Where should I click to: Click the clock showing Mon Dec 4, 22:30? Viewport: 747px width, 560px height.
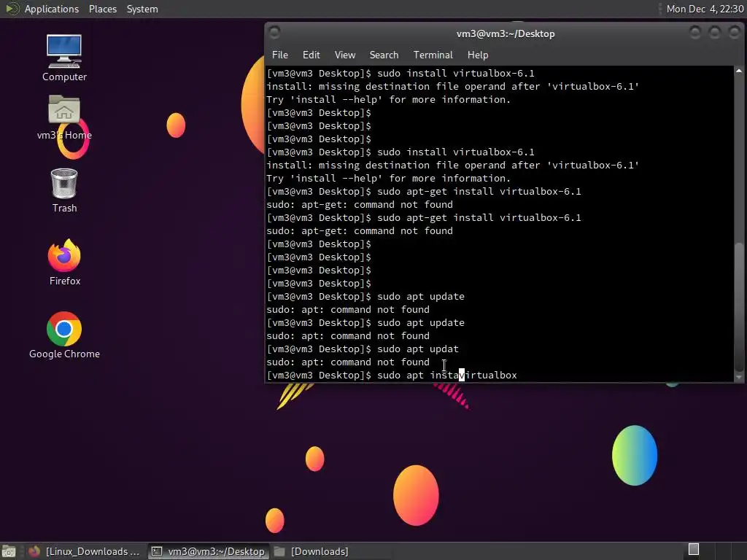705,9
